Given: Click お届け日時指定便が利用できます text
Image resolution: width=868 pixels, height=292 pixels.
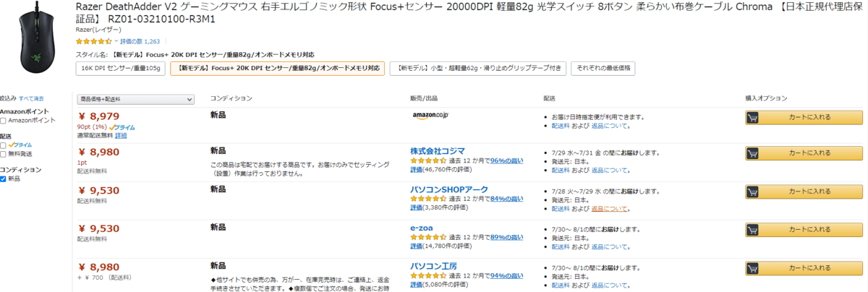Looking at the screenshot, I should (x=597, y=116).
